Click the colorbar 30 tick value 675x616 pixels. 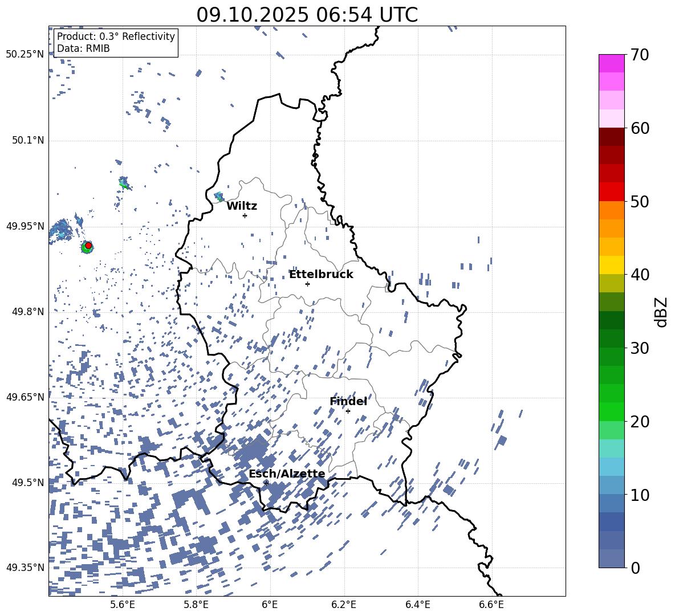pyautogui.click(x=640, y=348)
